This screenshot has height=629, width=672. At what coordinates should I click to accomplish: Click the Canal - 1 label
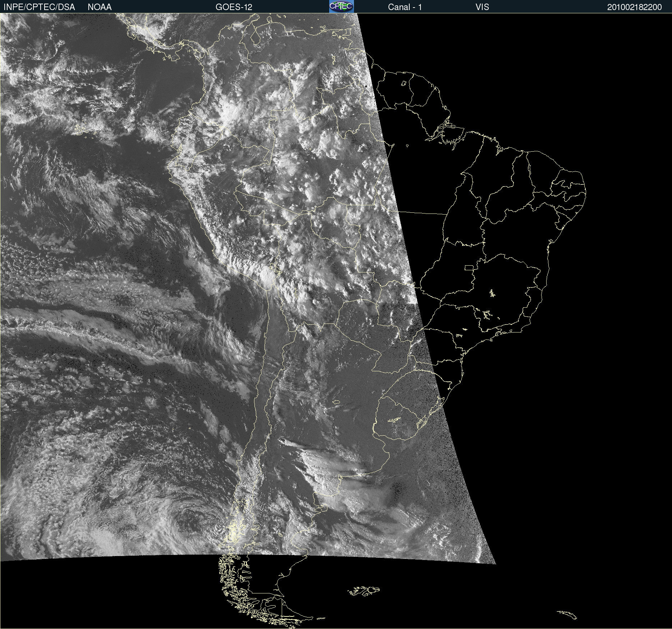[405, 7]
